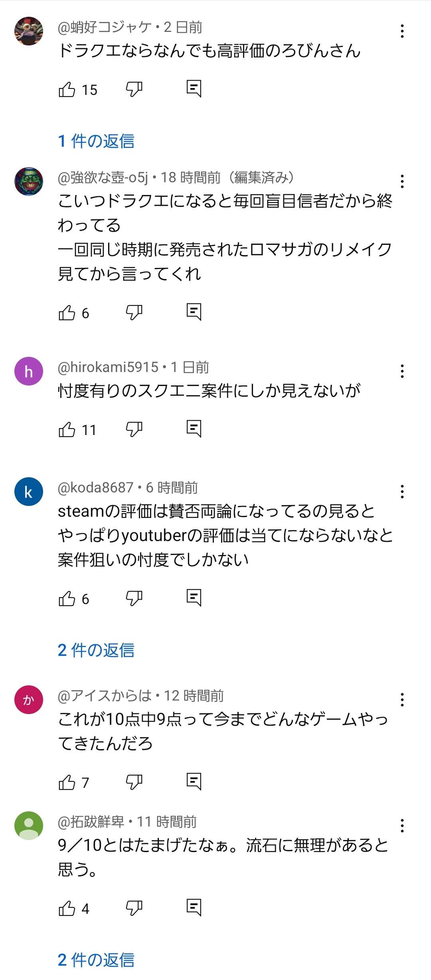This screenshot has height=980, width=431.
Task: Open the @hirokami5915 channel name link
Action: [108, 367]
